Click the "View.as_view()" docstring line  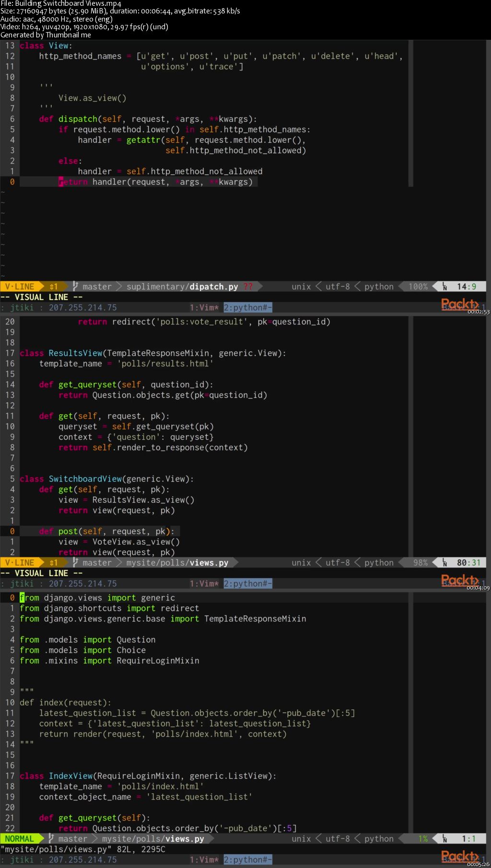click(x=93, y=98)
